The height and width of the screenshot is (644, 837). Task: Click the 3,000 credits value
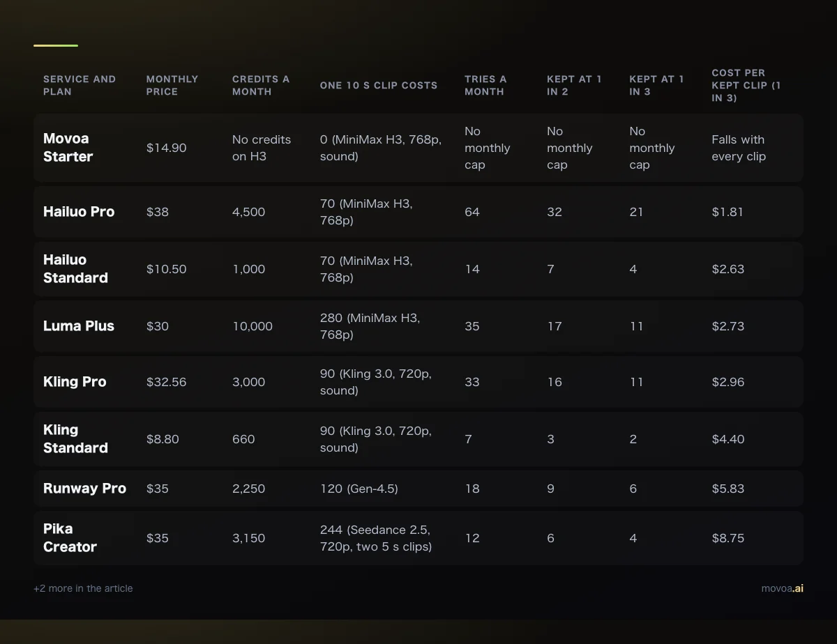point(248,382)
